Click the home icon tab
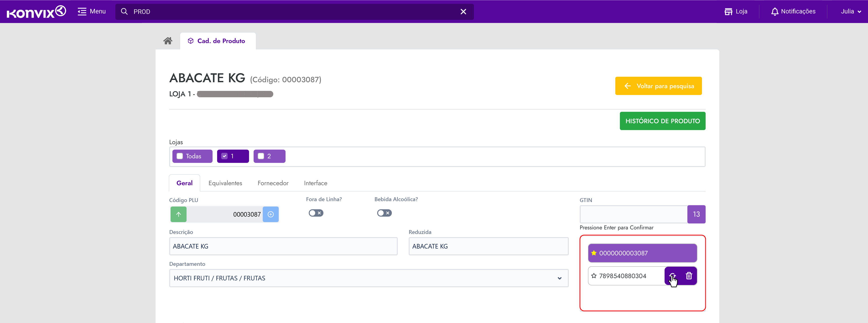This screenshot has height=323, width=868. pyautogui.click(x=167, y=41)
